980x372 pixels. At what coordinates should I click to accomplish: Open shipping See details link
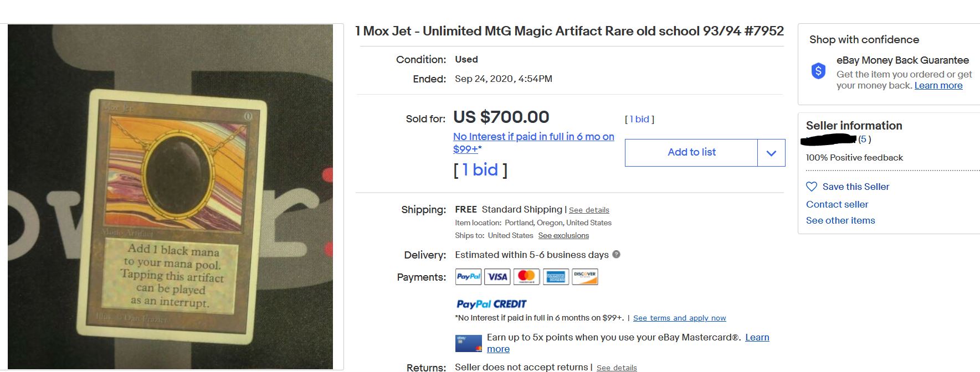[589, 210]
